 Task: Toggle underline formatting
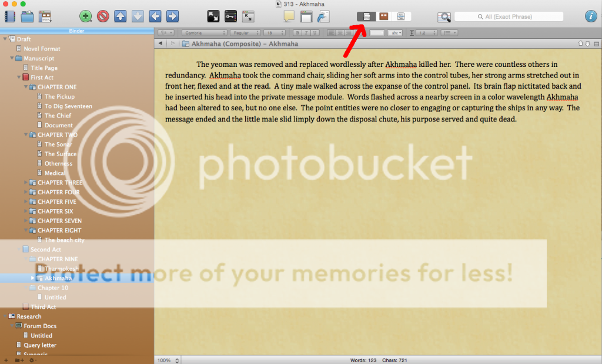315,33
